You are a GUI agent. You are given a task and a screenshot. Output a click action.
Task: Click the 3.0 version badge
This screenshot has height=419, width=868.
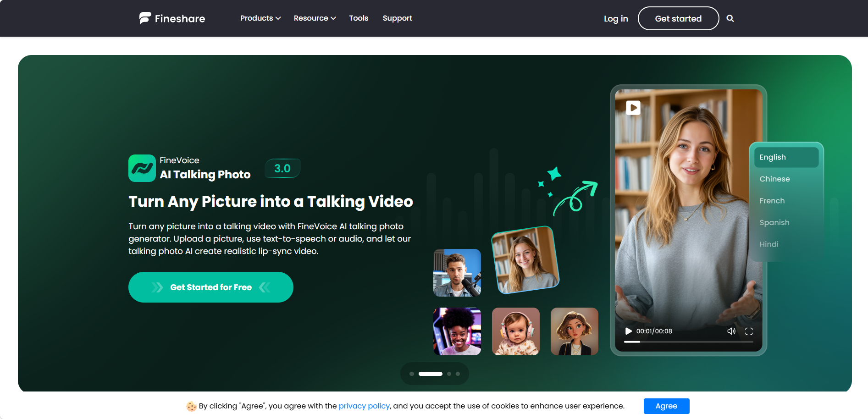(282, 168)
